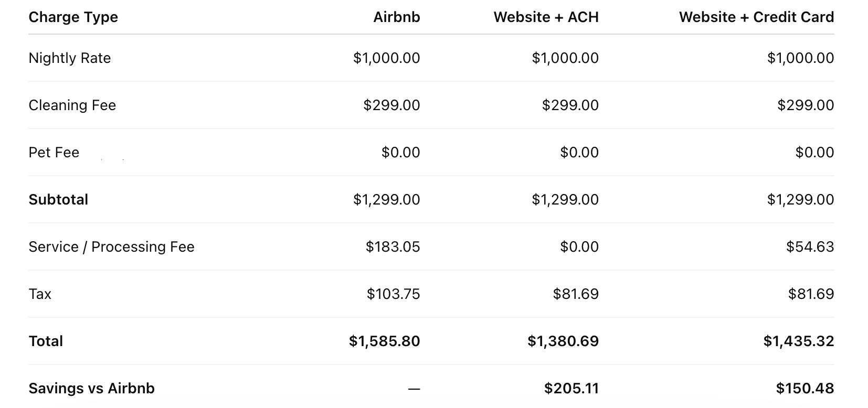
Task: Click the Nightly Rate row label
Action: coord(70,58)
